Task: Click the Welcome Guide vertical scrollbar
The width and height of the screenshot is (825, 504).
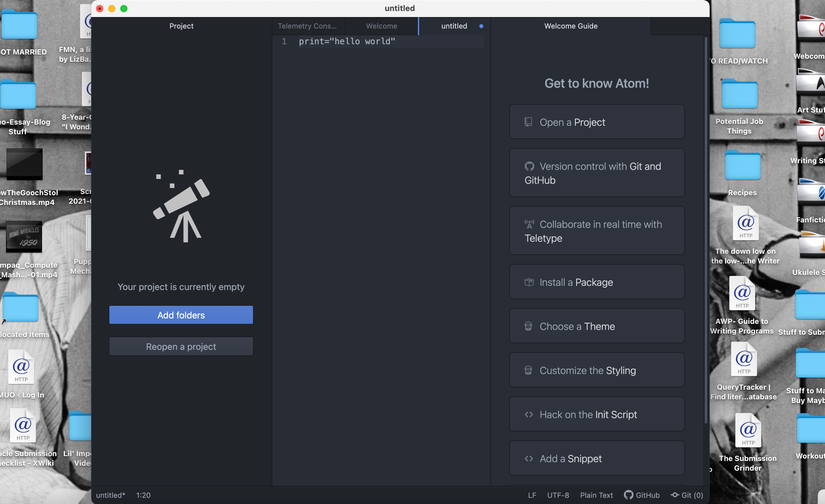Action: point(706,229)
